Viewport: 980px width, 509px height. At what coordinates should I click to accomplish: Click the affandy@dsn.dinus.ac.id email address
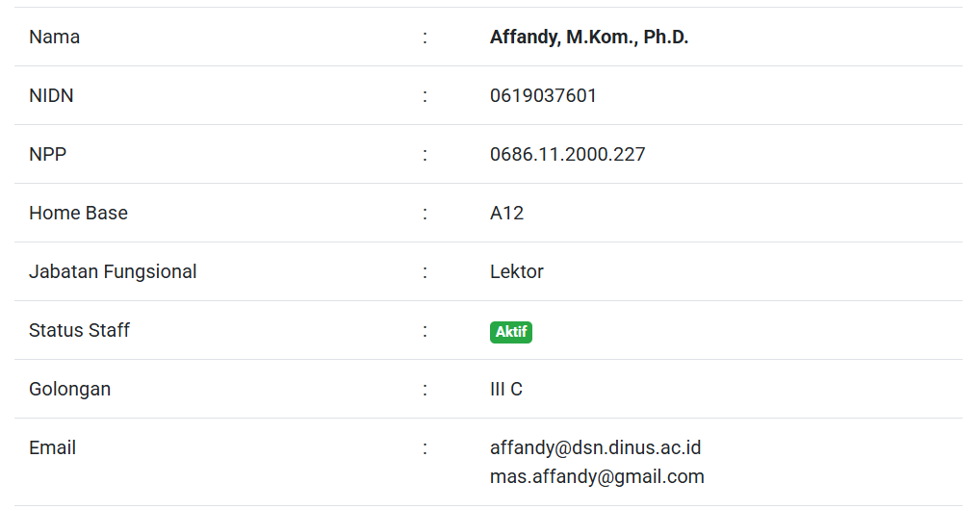click(595, 447)
